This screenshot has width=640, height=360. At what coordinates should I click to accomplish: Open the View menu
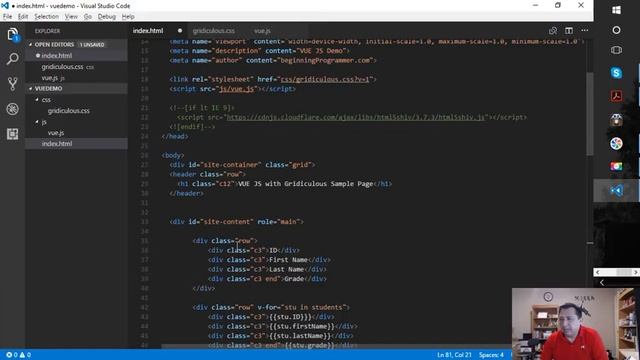coord(71,17)
